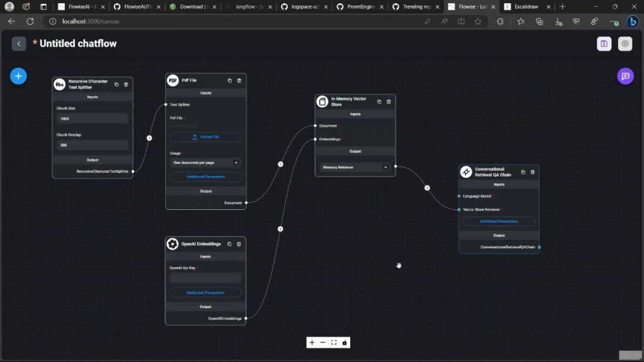Delete the Conversational Retrieval QA Chain node

532,172
